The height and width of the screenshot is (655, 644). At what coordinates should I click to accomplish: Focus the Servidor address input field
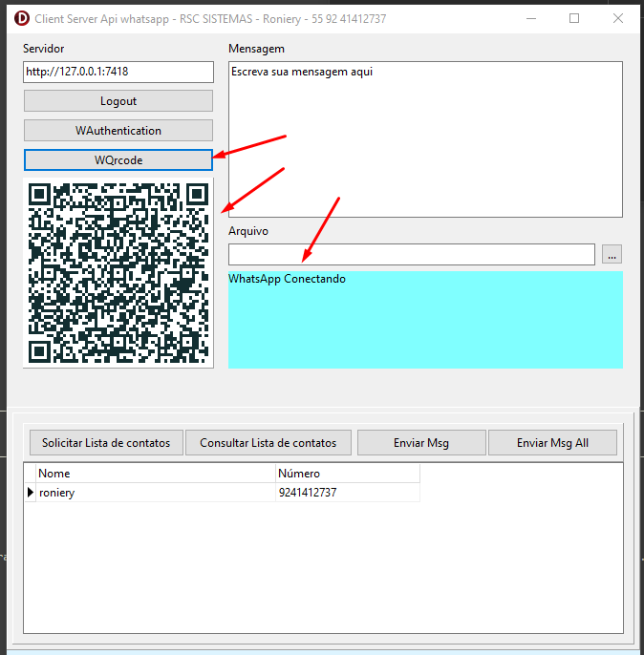(x=118, y=72)
